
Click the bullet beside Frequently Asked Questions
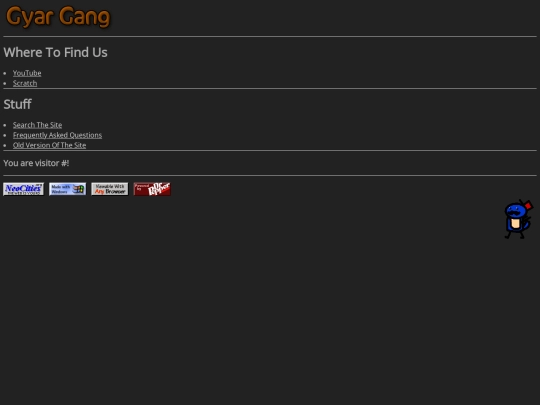click(x=5, y=135)
